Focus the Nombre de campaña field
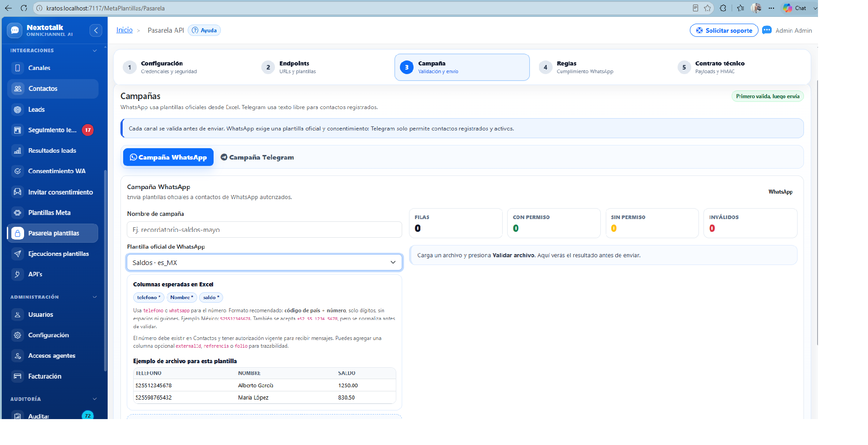 coord(264,230)
